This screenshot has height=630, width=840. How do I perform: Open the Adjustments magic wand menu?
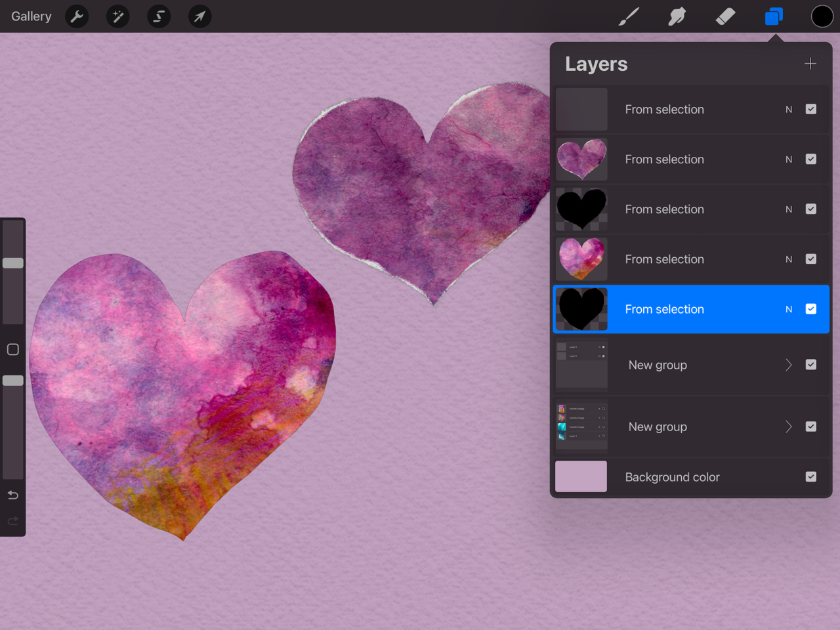[x=118, y=16]
